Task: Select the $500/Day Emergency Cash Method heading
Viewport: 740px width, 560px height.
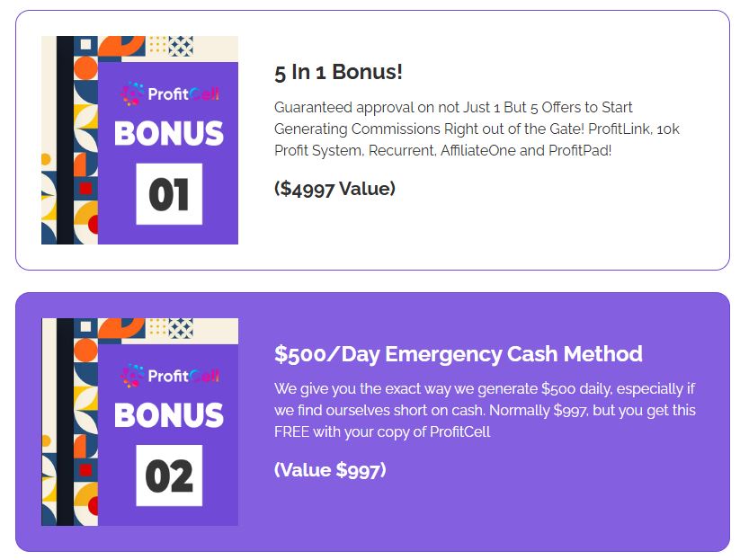Action: 459,354
